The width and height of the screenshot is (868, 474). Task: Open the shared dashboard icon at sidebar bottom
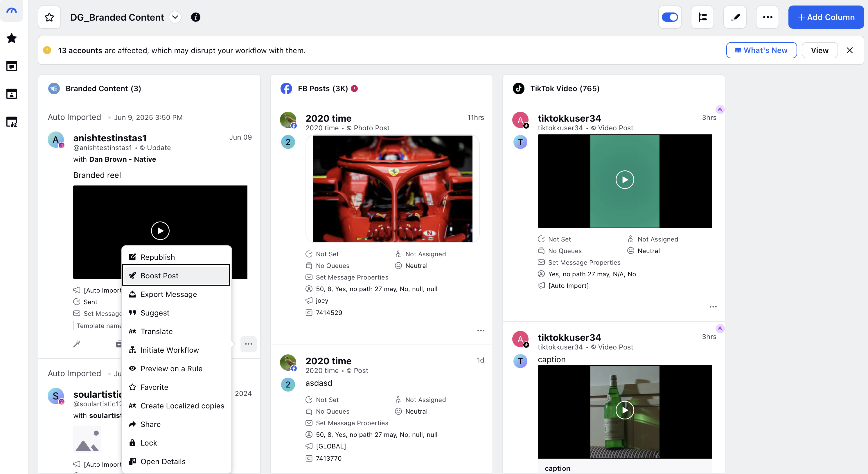pos(11,122)
